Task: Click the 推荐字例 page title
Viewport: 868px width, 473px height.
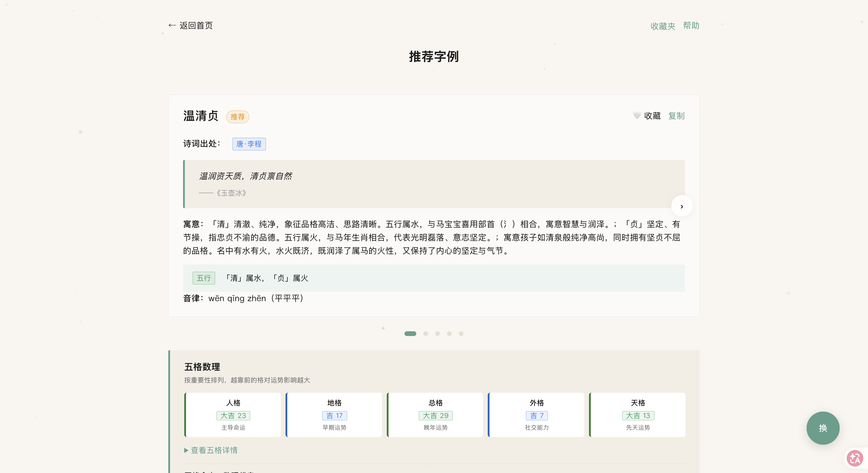Action: (434, 57)
